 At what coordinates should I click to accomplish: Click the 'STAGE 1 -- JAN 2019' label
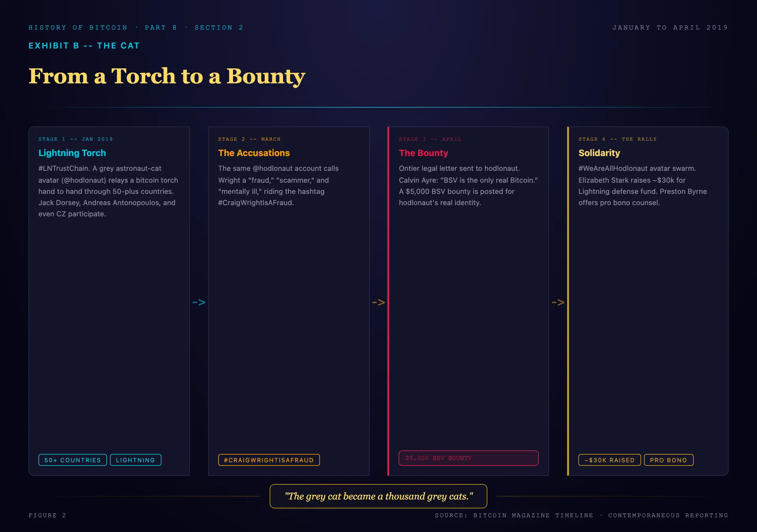point(76,139)
